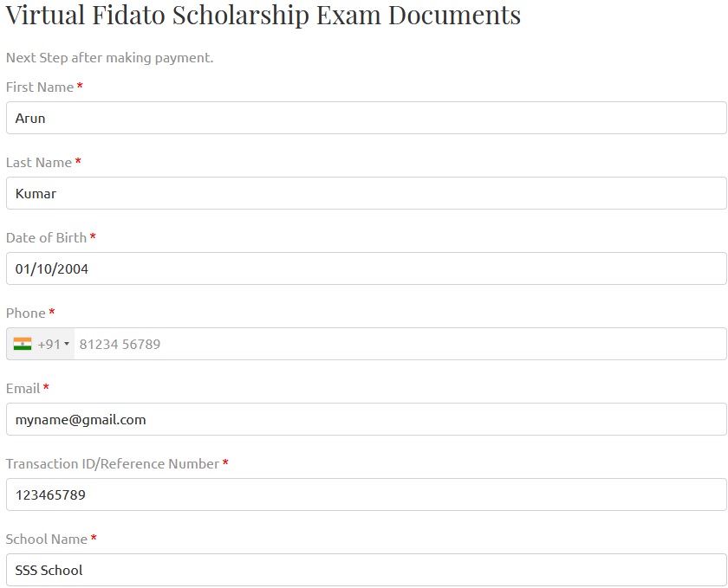Viewport: 728px width, 588px height.
Task: Click the First Name label
Action: [40, 87]
